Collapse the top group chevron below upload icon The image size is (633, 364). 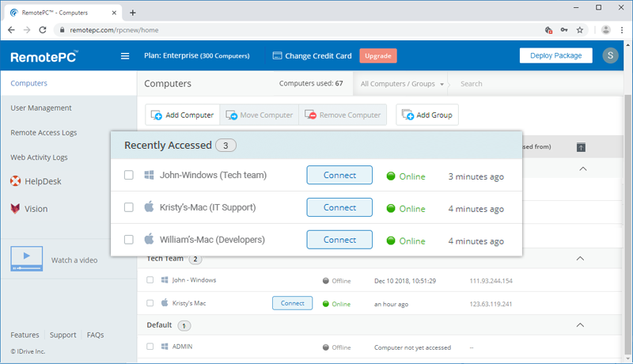tap(583, 169)
